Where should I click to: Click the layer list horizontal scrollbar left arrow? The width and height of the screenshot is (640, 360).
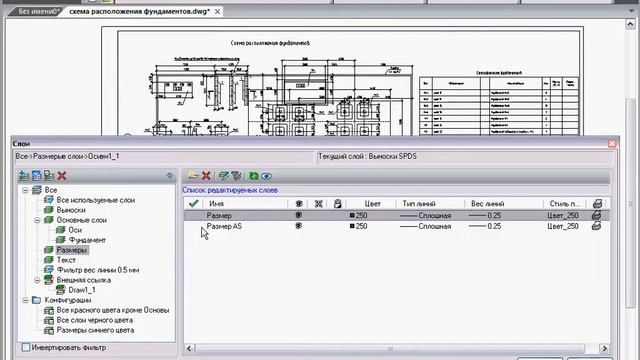pos(189,348)
